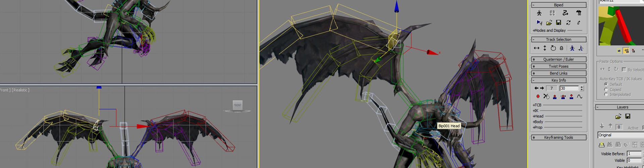Click the red Set Key icon
Image resolution: width=644 pixels, height=168 pixels.
coord(538,97)
